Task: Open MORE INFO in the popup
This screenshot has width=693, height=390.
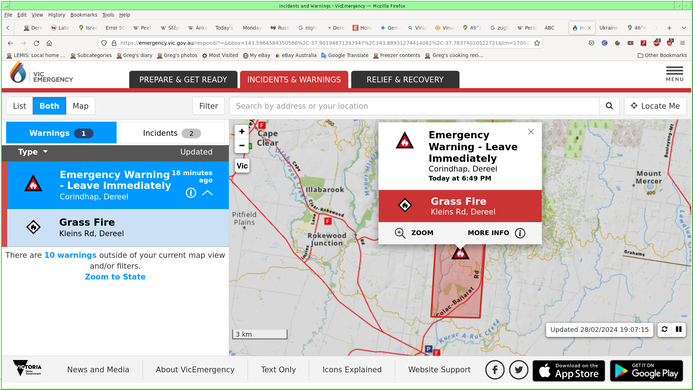Action: (x=496, y=233)
